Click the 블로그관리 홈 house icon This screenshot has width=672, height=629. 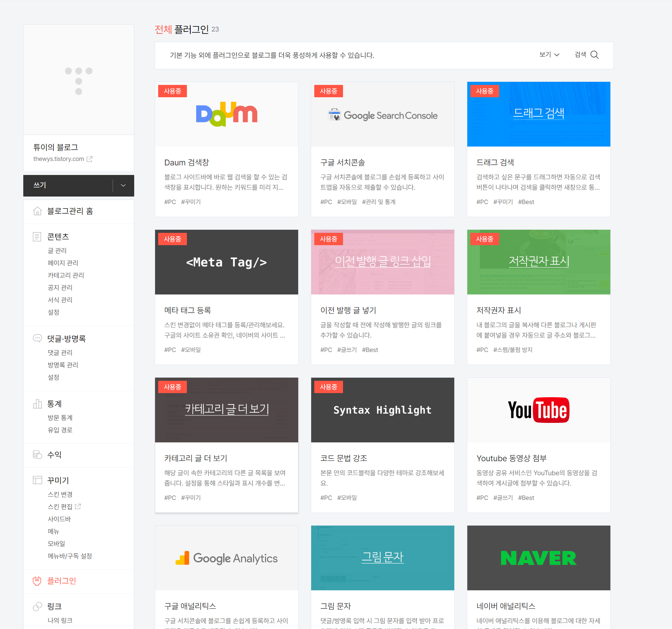[x=37, y=211]
